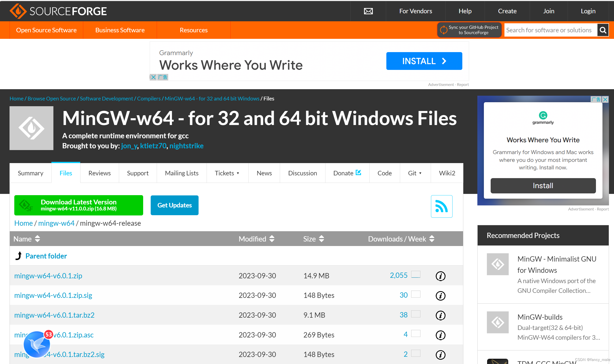Go to the Mailing Lists tab

click(182, 173)
